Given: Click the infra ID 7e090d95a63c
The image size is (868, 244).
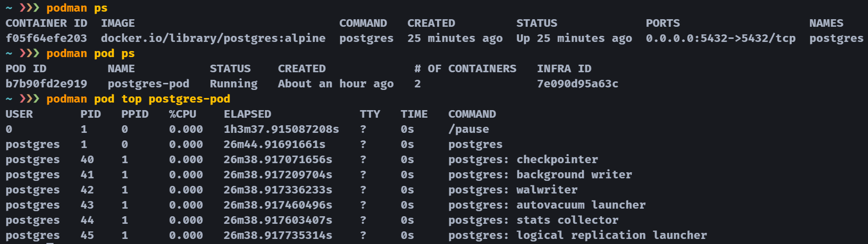Looking at the screenshot, I should [577, 84].
